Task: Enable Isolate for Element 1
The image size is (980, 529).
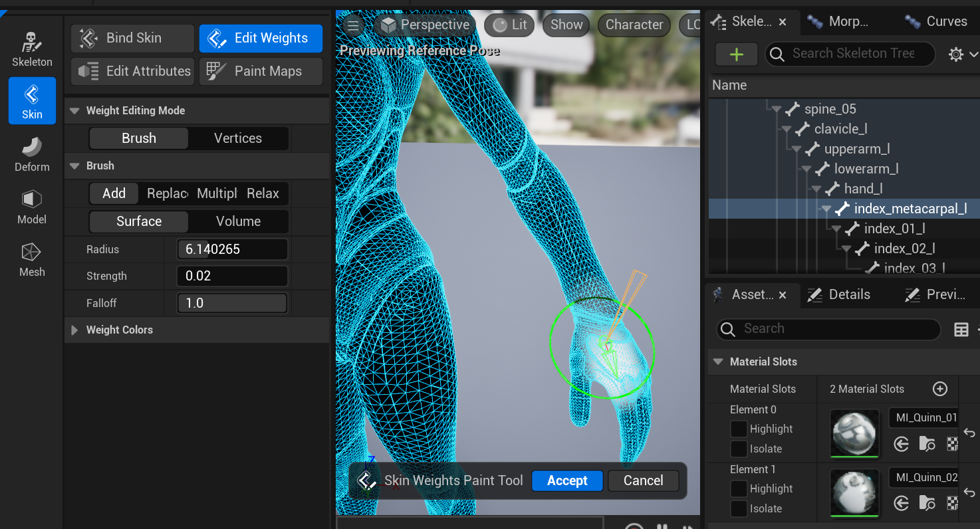Action: click(739, 508)
